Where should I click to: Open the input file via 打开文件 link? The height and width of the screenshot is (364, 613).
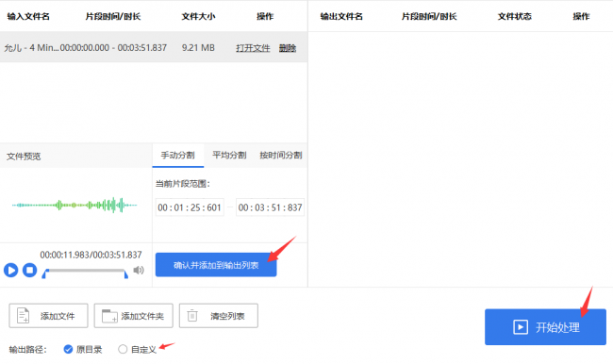click(x=253, y=48)
